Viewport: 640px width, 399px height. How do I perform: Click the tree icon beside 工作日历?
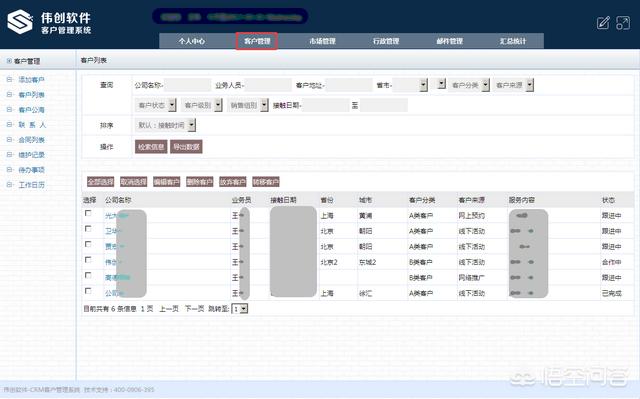[x=9, y=185]
